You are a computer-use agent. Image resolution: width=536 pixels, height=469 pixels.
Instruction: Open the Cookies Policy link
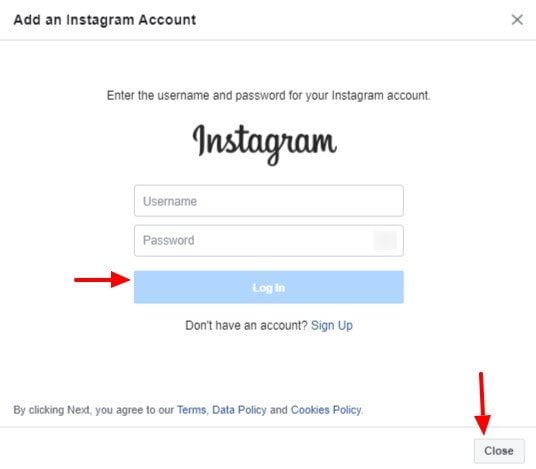[x=326, y=410]
